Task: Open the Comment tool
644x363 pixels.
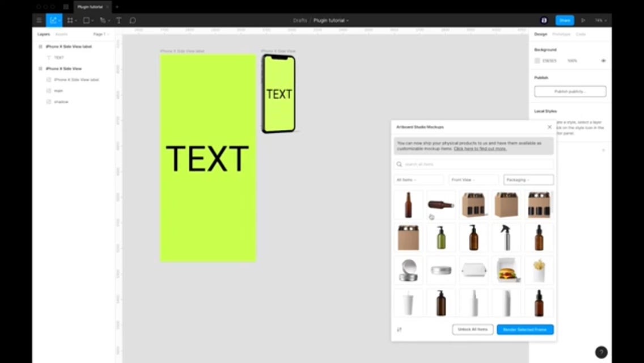Action: tap(132, 20)
